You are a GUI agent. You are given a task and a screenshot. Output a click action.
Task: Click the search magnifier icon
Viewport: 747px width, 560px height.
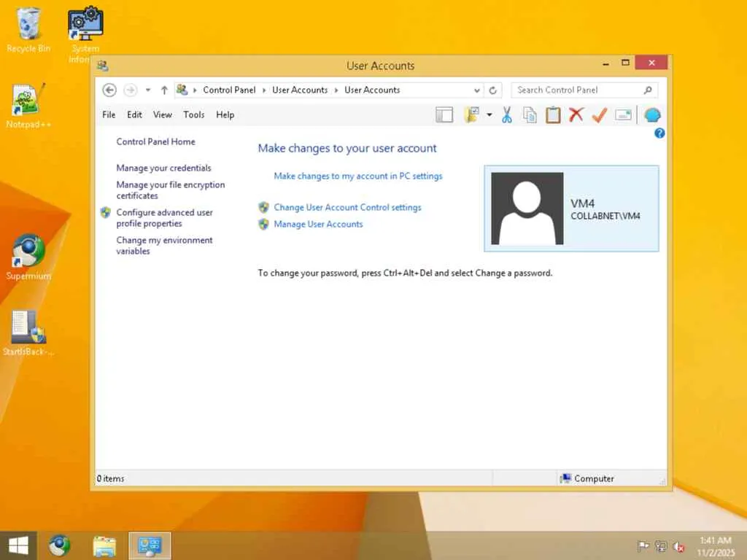(648, 90)
